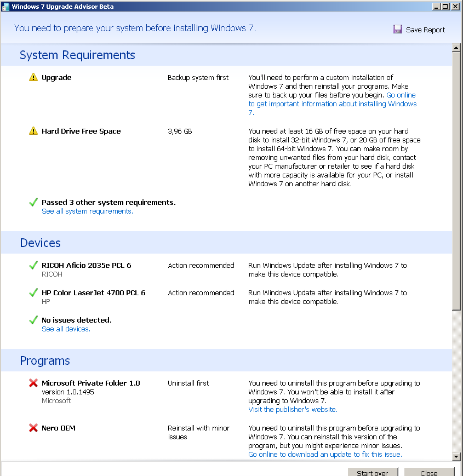Select the 'Nero OEM' program name

pyautogui.click(x=58, y=428)
